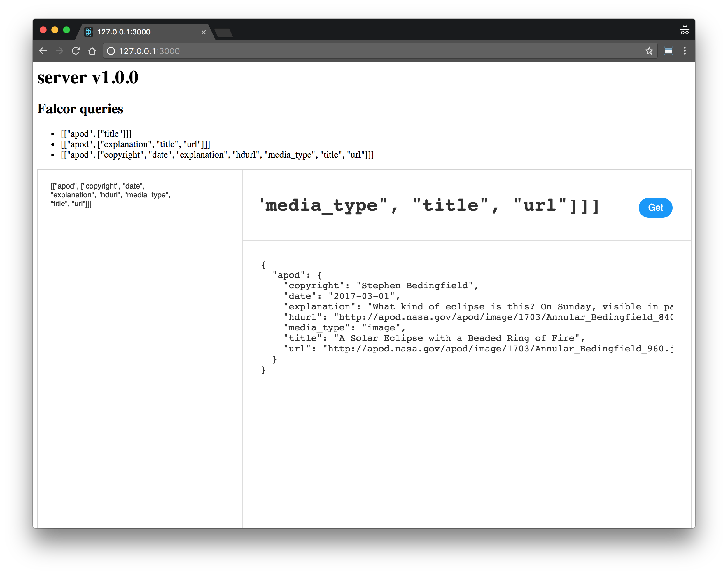Click the full copyright-to-url query item

point(217,155)
